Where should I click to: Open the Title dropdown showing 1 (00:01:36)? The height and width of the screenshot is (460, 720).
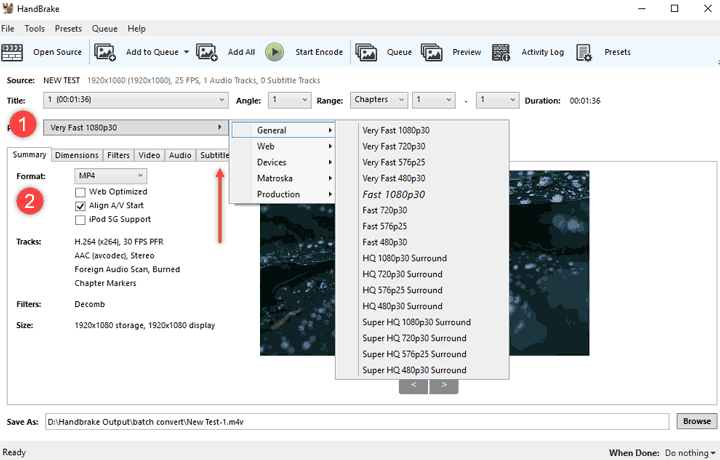pos(136,100)
